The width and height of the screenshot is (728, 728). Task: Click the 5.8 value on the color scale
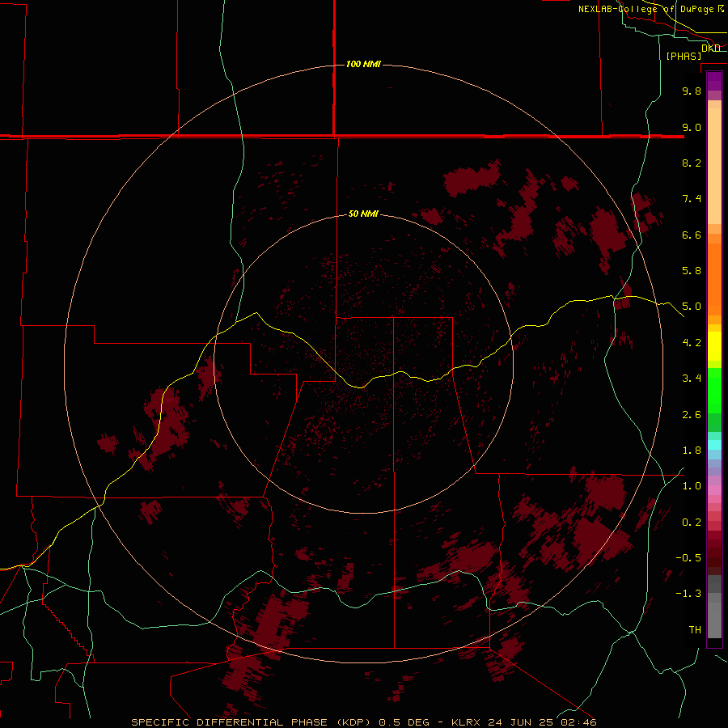[x=692, y=271]
